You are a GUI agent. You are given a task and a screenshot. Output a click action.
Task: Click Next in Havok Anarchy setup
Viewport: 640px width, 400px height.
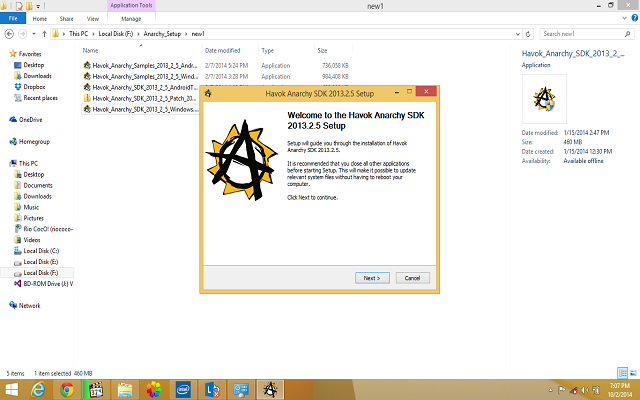(x=372, y=278)
